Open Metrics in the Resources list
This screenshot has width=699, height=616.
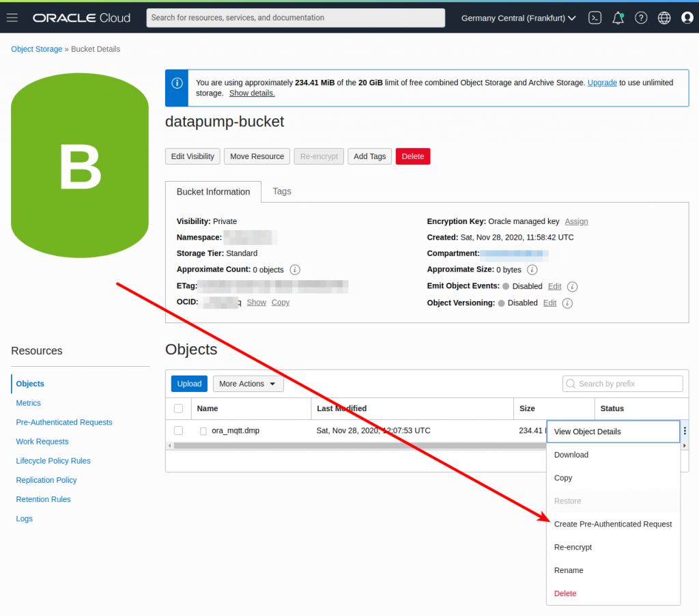(28, 403)
